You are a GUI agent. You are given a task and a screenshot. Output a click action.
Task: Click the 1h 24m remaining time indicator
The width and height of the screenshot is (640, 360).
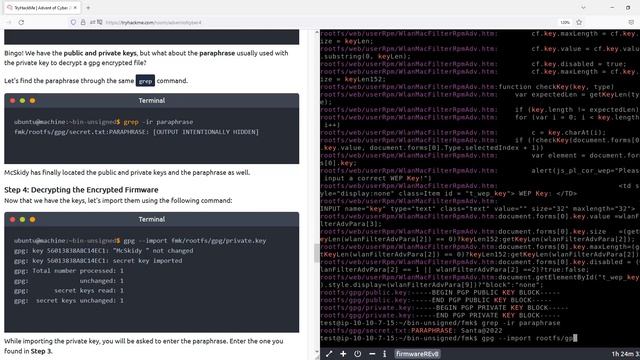625,354
